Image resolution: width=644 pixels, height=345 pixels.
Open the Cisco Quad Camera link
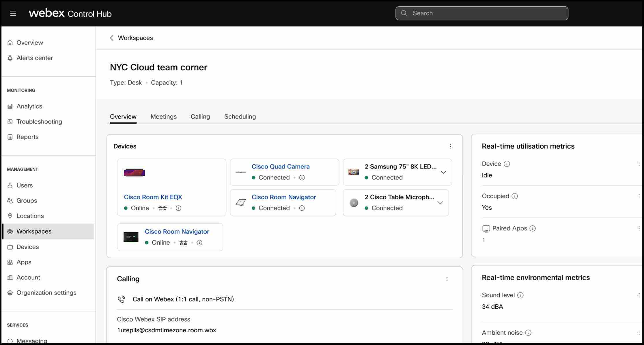click(x=281, y=167)
